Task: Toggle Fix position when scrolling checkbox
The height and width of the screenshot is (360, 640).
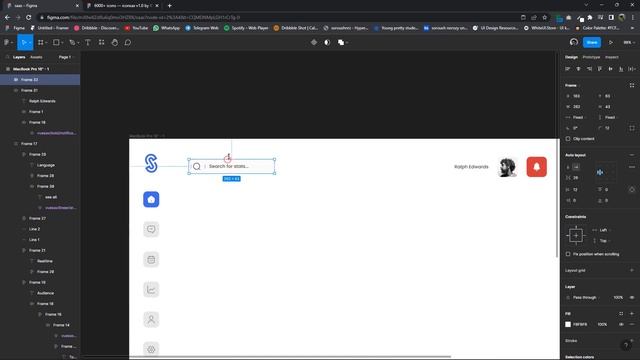Action: point(568,254)
